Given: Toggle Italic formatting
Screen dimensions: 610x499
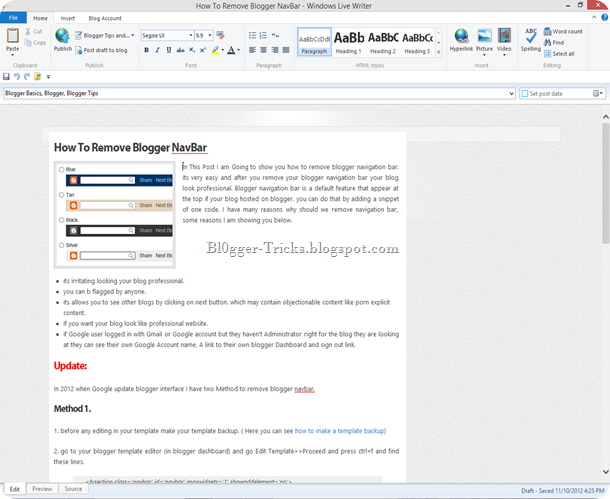Looking at the screenshot, I should pyautogui.click(x=158, y=50).
